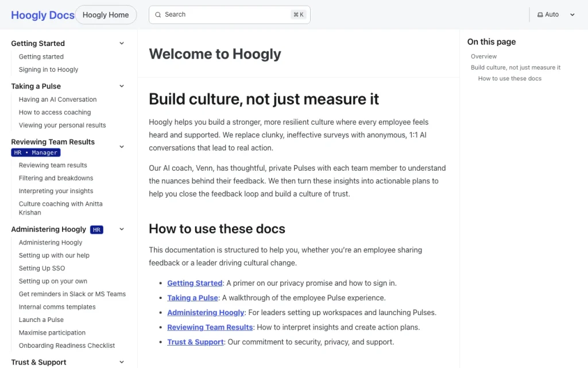Click the search magnifier icon
The width and height of the screenshot is (588, 368).
pos(158,14)
